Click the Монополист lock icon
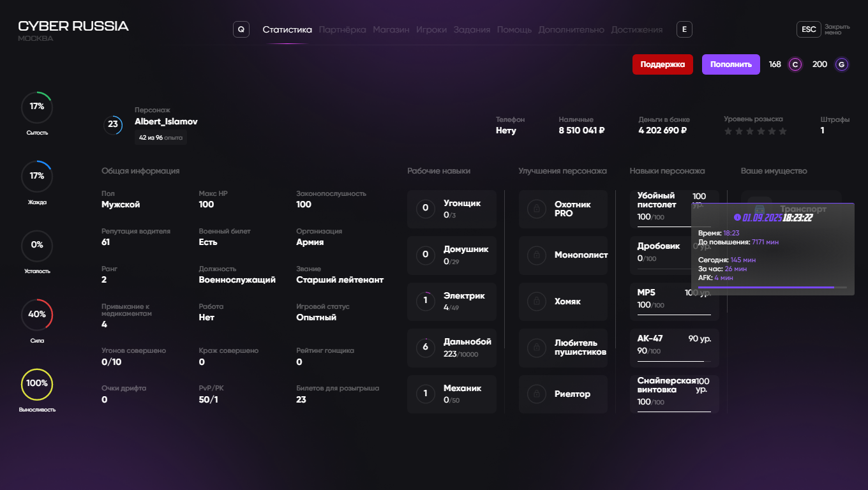Image resolution: width=868 pixels, height=490 pixels. click(x=537, y=255)
